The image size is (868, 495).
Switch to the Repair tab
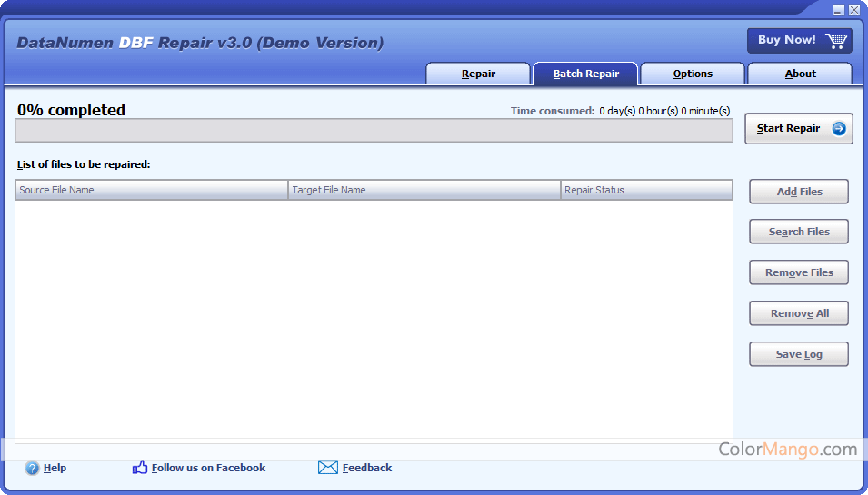[478, 74]
